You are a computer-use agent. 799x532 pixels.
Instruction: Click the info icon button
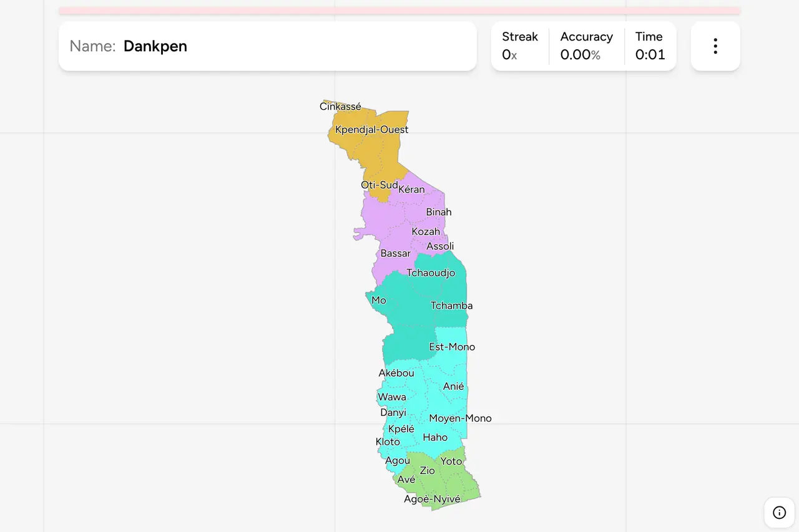click(779, 513)
